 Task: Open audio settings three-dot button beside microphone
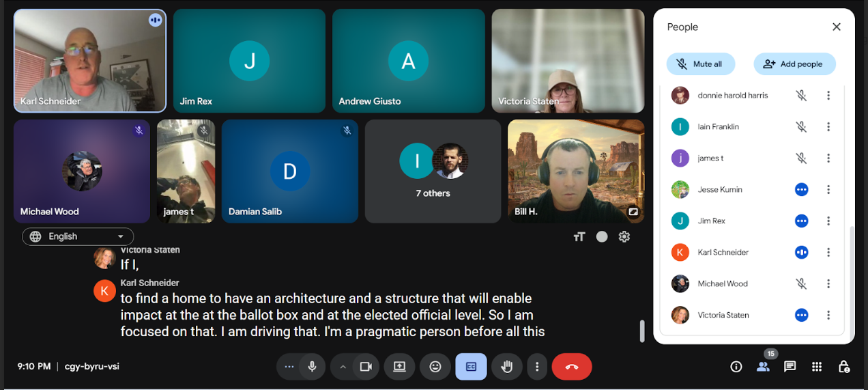pyautogui.click(x=289, y=367)
